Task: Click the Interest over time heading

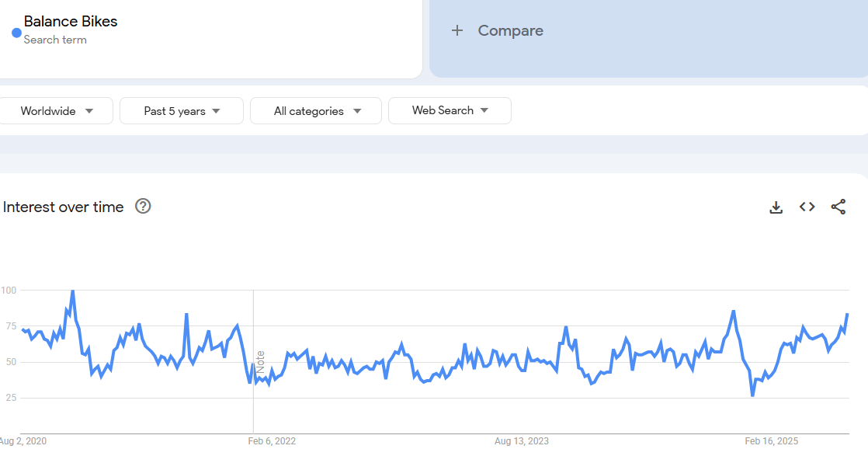Action: point(64,207)
